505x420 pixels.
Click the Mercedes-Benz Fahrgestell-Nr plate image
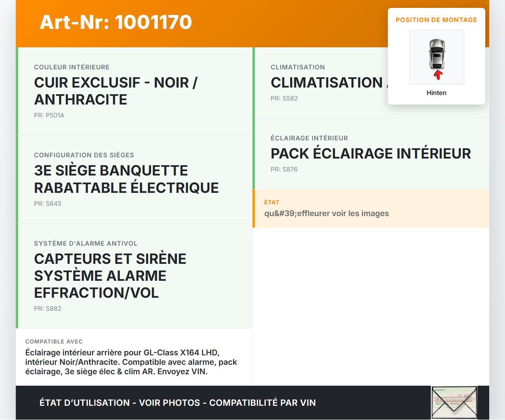[x=454, y=402]
